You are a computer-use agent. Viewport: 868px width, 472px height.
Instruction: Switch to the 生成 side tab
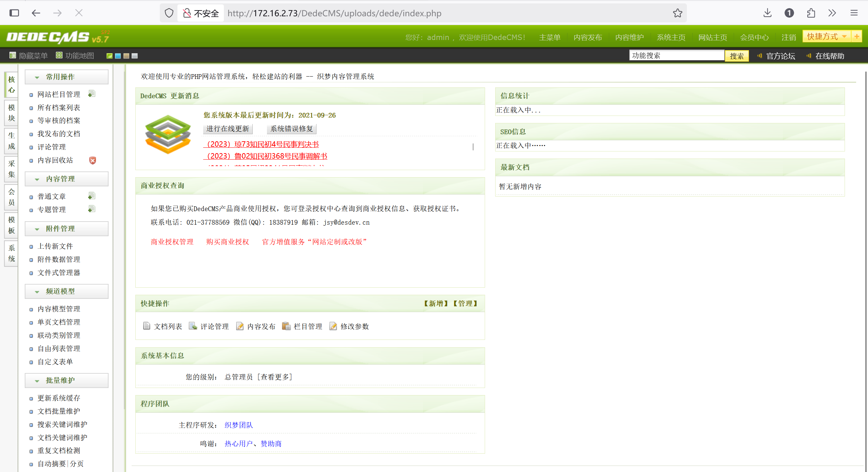click(11, 141)
